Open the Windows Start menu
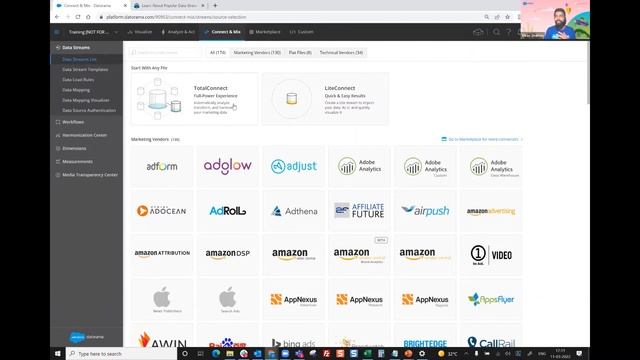The height and width of the screenshot is (360, 640). pyautogui.click(x=58, y=353)
